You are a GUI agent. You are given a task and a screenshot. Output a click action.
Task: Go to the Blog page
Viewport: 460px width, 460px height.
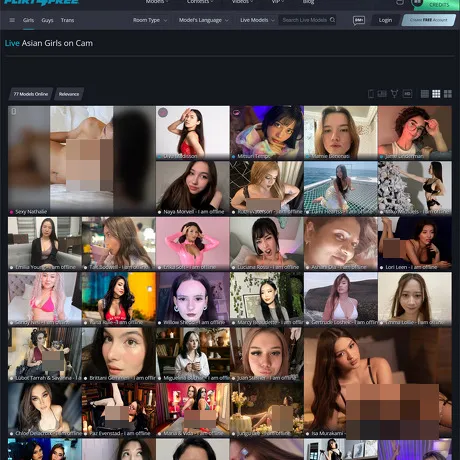[x=308, y=2]
